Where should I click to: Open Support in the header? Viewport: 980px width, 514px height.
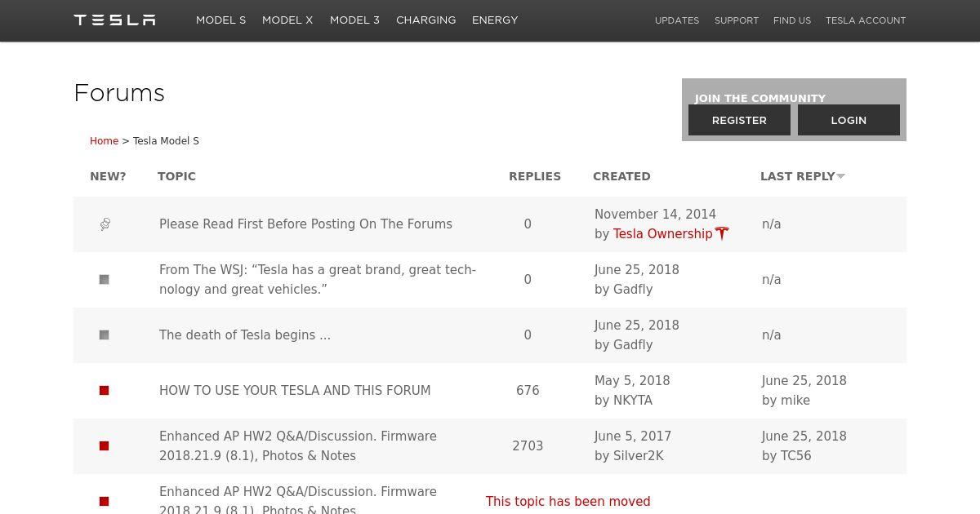737,20
